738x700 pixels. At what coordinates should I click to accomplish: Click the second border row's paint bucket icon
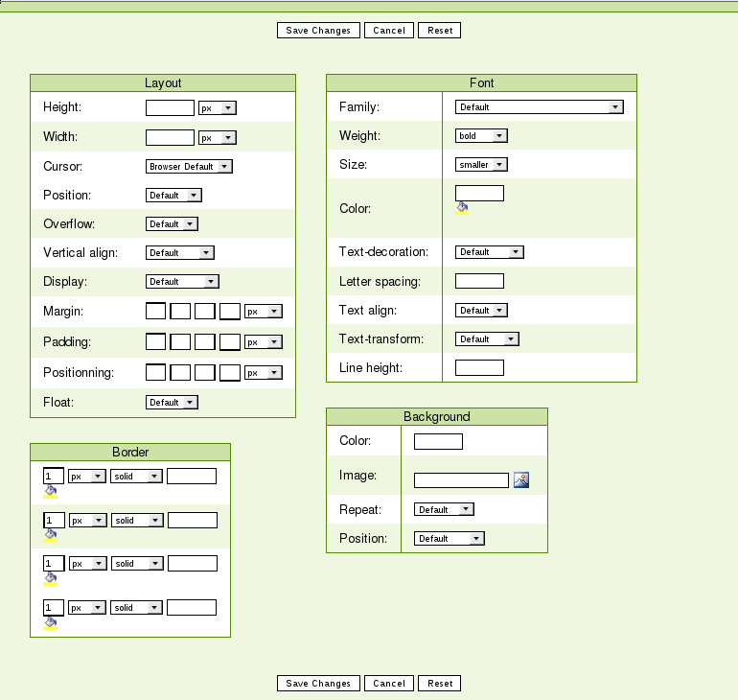click(x=50, y=535)
